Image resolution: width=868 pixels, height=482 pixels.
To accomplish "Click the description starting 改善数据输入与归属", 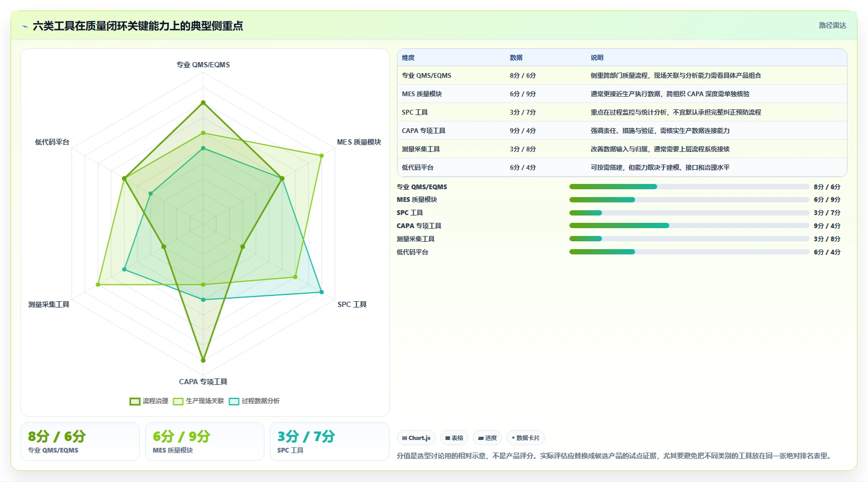I will (660, 149).
